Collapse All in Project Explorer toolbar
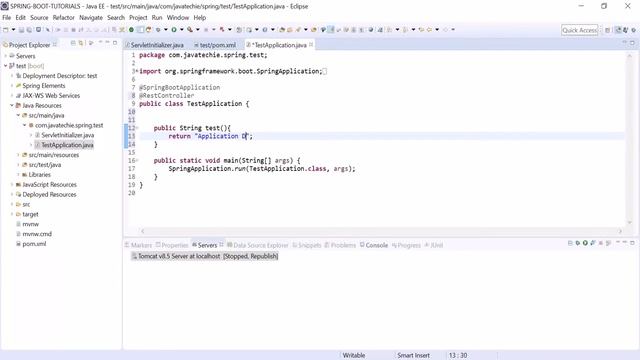Screen dimensions: 640x360 coord(73,43)
